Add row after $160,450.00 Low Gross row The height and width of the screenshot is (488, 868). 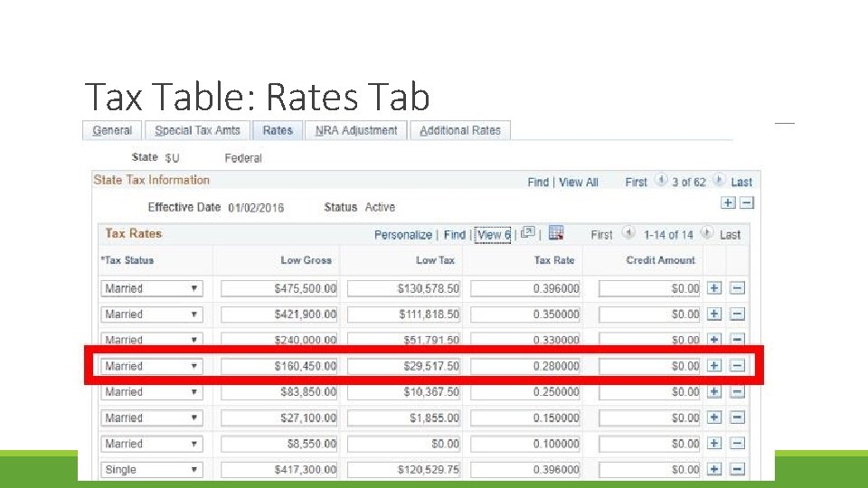714,366
